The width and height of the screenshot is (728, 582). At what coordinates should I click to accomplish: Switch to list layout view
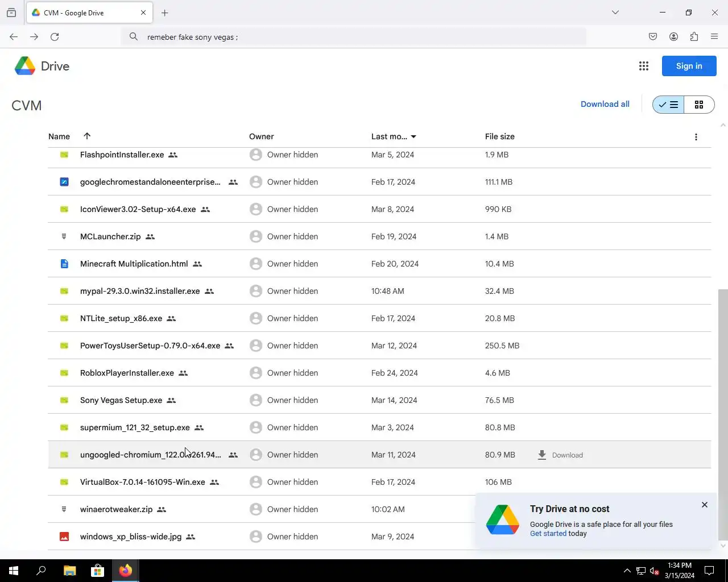pyautogui.click(x=668, y=105)
